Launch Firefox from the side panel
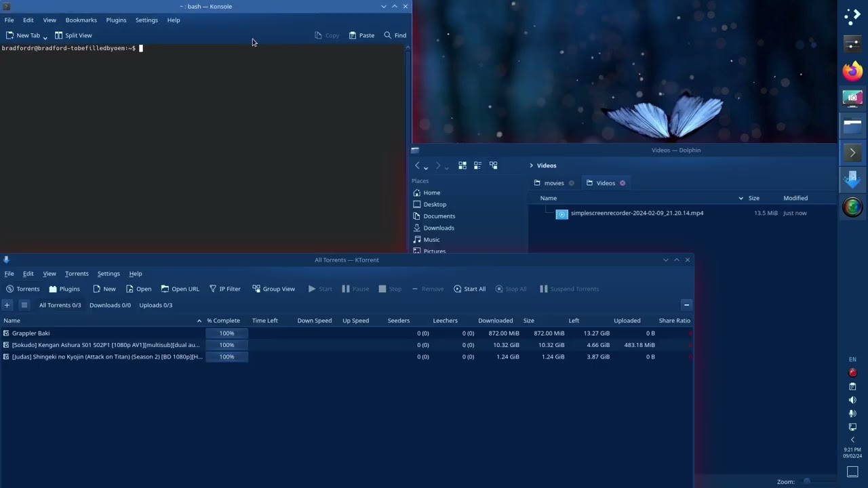Image resolution: width=868 pixels, height=488 pixels. (852, 70)
